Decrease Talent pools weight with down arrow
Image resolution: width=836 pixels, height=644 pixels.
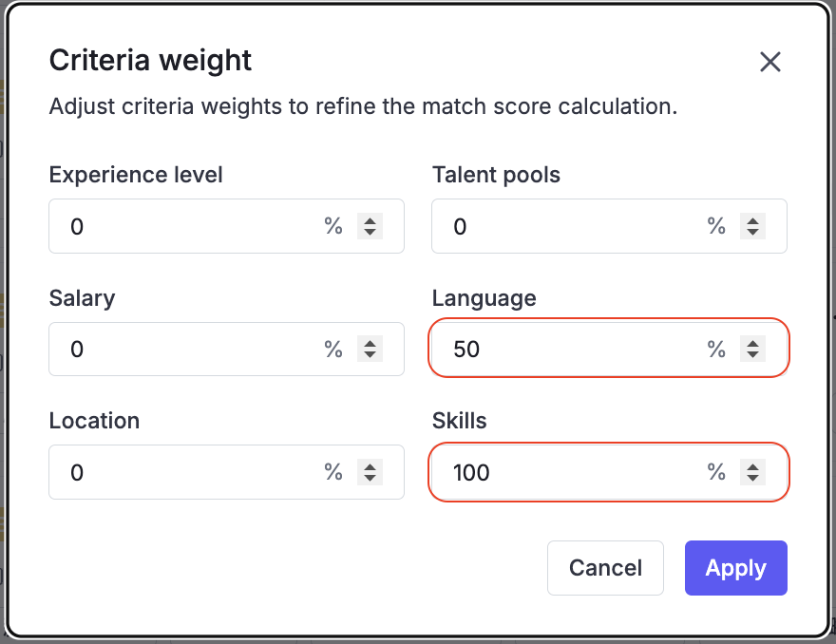tap(752, 232)
